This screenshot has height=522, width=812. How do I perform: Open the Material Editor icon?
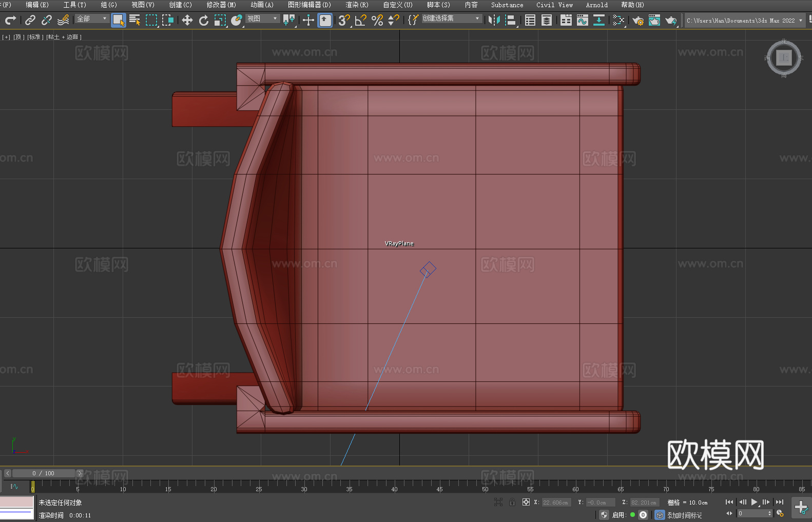coord(618,20)
